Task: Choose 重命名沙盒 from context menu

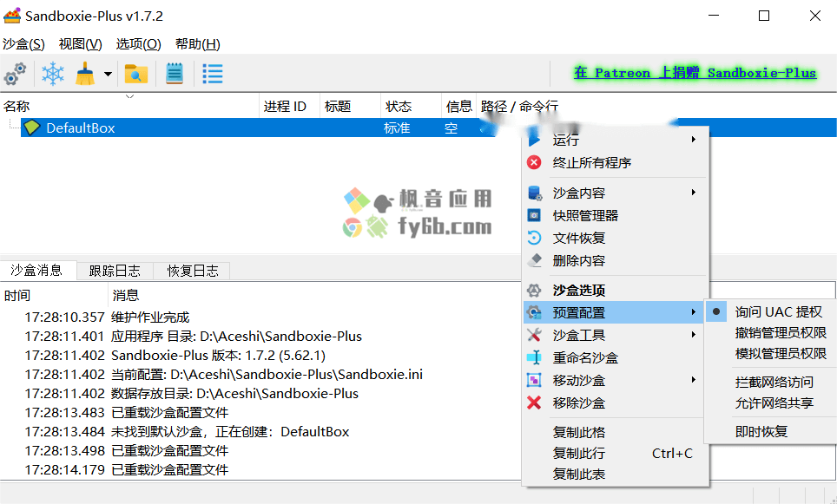Action: 616,357
